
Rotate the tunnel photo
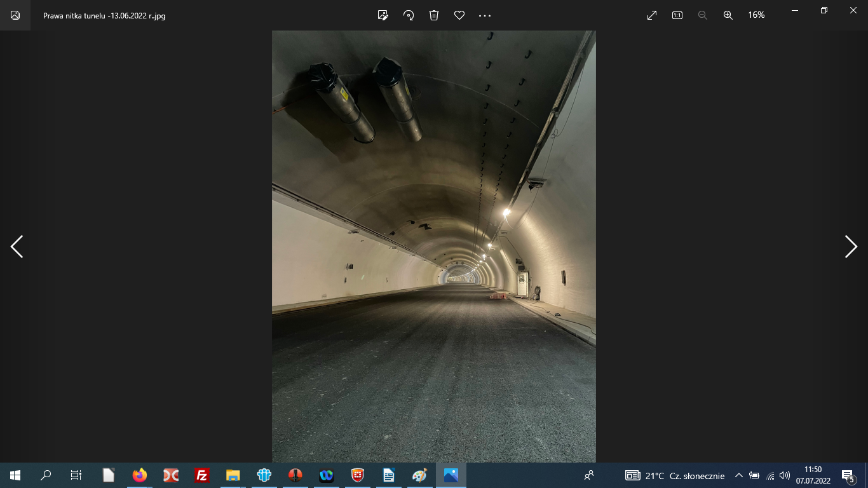(409, 15)
